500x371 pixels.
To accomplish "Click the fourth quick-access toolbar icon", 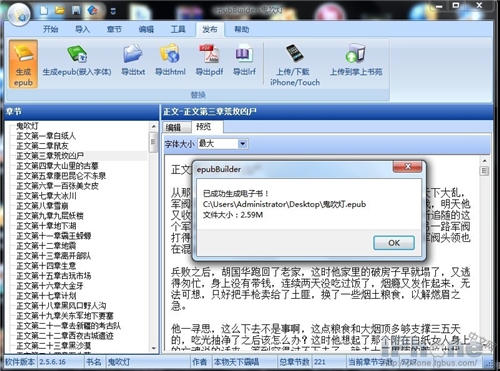I will [x=92, y=10].
